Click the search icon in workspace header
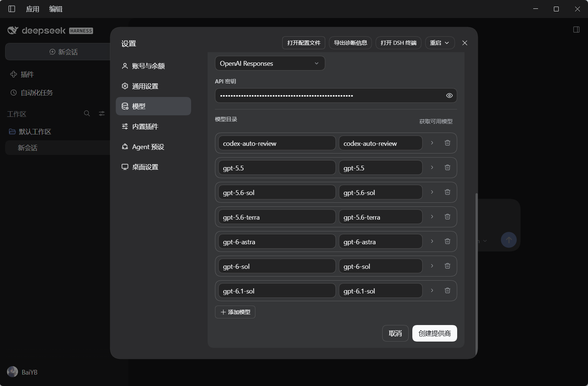 (87, 113)
